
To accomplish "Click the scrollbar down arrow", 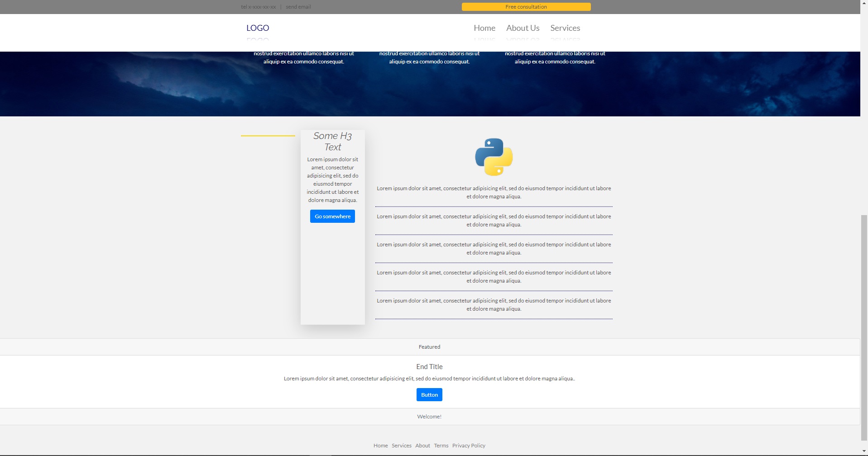I will [x=864, y=451].
